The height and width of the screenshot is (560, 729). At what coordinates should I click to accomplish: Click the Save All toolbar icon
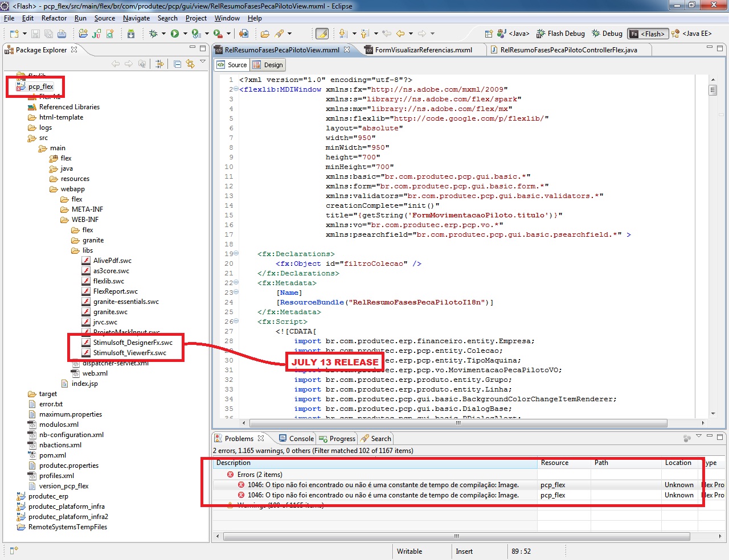48,34
